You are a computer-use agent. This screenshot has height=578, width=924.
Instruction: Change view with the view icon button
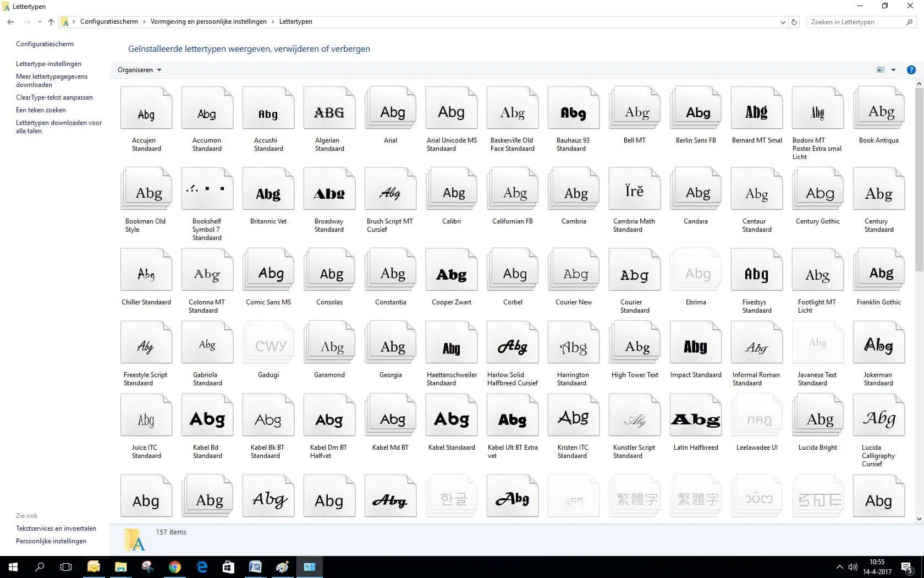coord(881,70)
